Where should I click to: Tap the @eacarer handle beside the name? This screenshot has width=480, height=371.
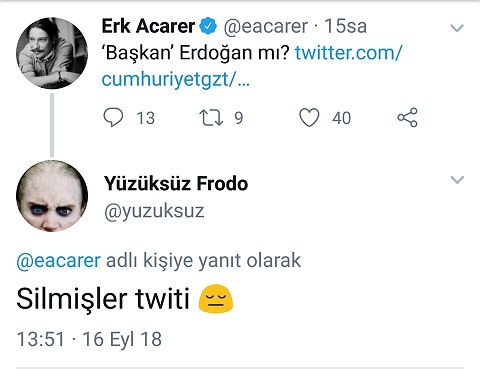(266, 26)
